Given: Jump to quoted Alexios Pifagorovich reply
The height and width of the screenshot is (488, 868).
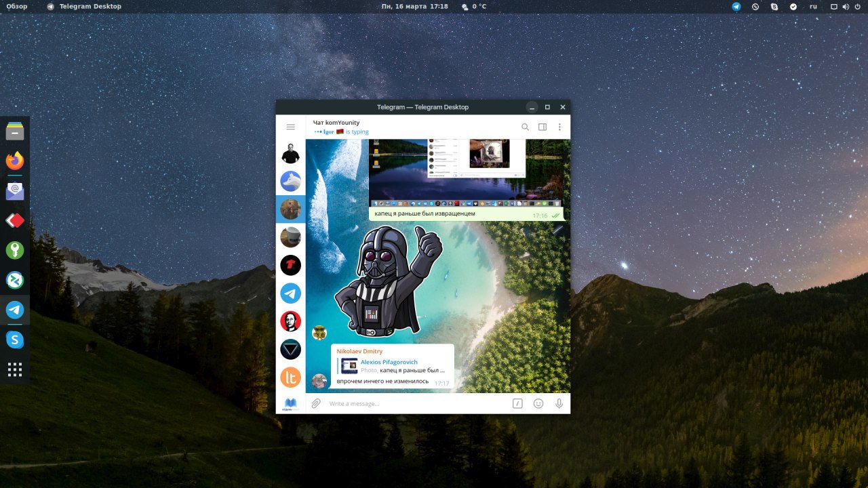Looking at the screenshot, I should (x=393, y=366).
